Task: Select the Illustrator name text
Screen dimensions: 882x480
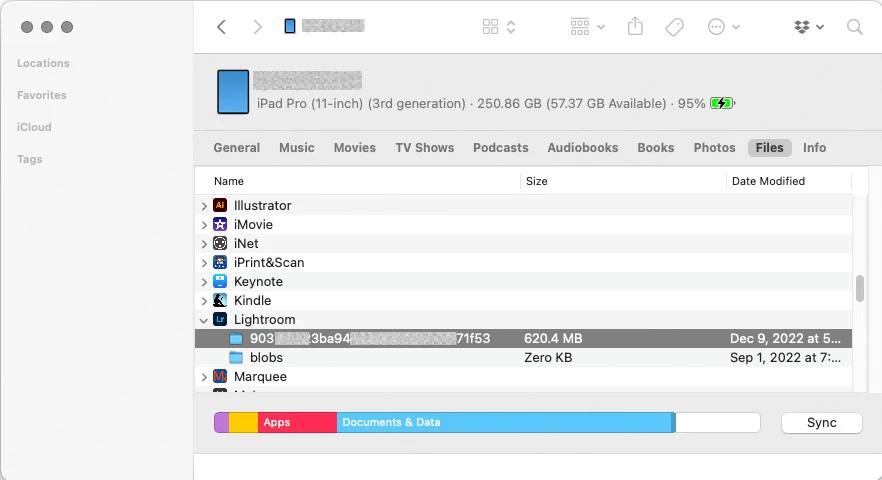Action: coord(262,205)
